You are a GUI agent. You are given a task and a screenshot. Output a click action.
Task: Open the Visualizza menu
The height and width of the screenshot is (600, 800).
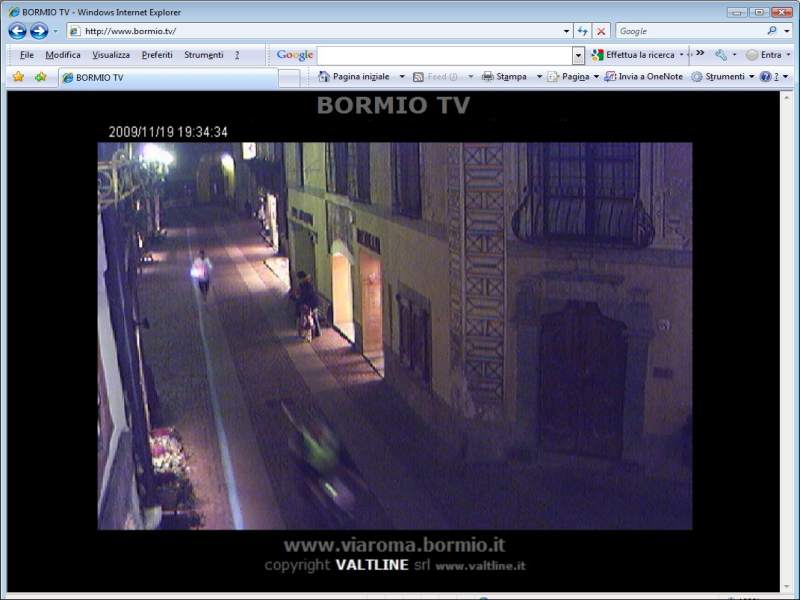(x=111, y=55)
